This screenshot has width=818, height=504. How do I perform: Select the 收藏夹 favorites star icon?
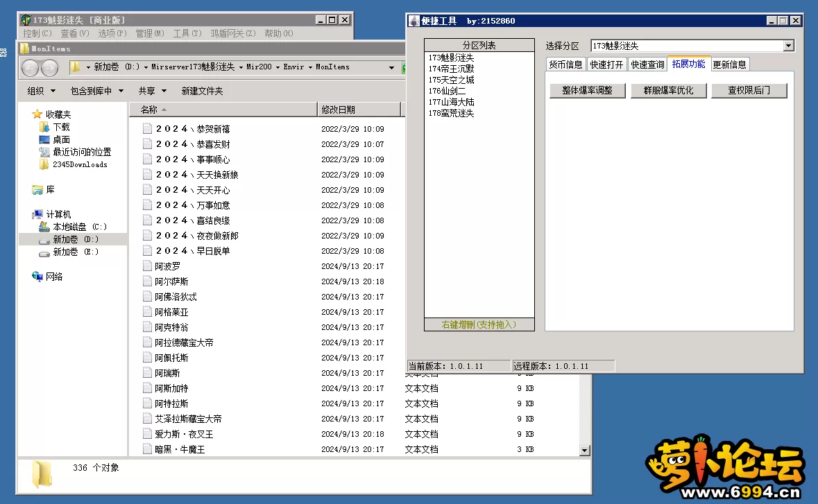37,114
